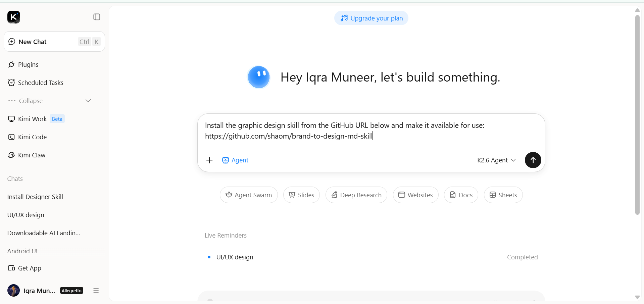Select the Deep Research chip
Screen dimensions: 644x304
click(356, 195)
